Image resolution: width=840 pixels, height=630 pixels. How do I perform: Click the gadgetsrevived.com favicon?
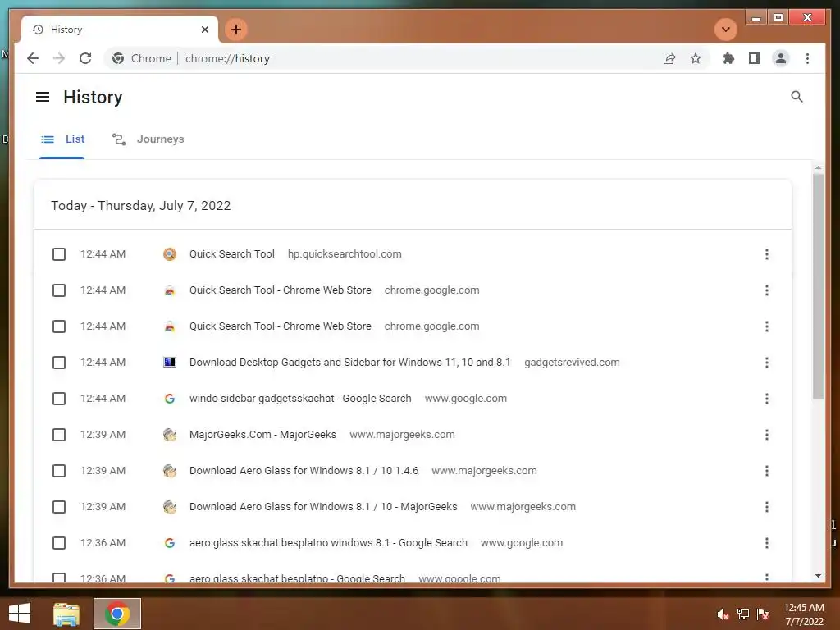tap(170, 363)
